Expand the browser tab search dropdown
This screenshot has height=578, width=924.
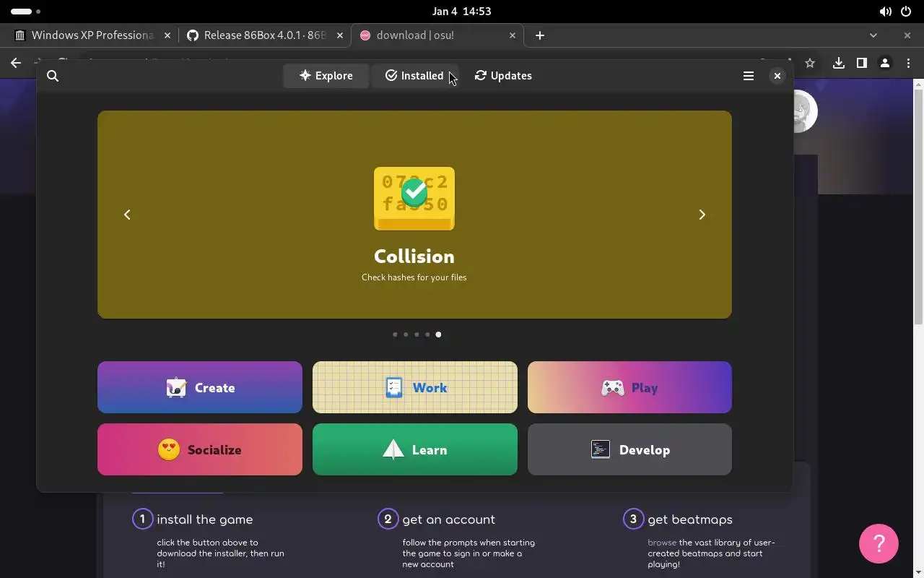[x=873, y=35]
